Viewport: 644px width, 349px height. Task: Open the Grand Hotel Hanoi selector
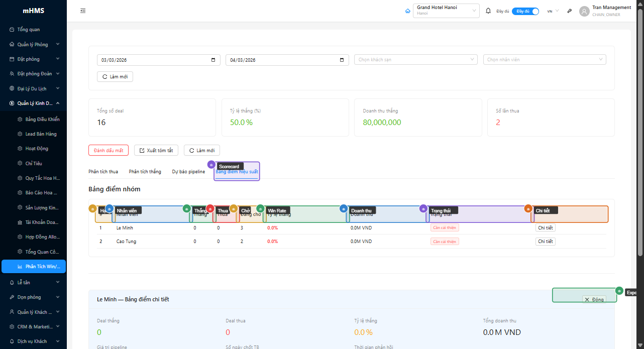[x=446, y=11]
